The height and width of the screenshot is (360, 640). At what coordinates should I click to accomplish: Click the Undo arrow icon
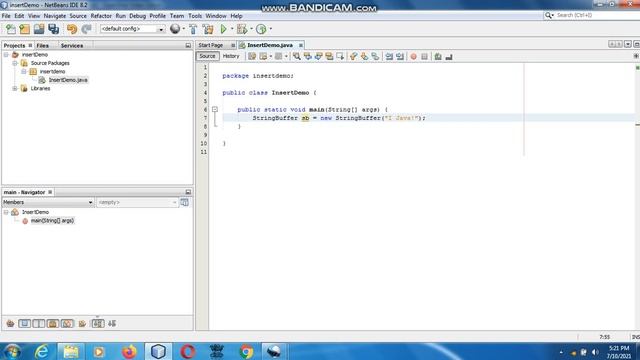point(72,29)
